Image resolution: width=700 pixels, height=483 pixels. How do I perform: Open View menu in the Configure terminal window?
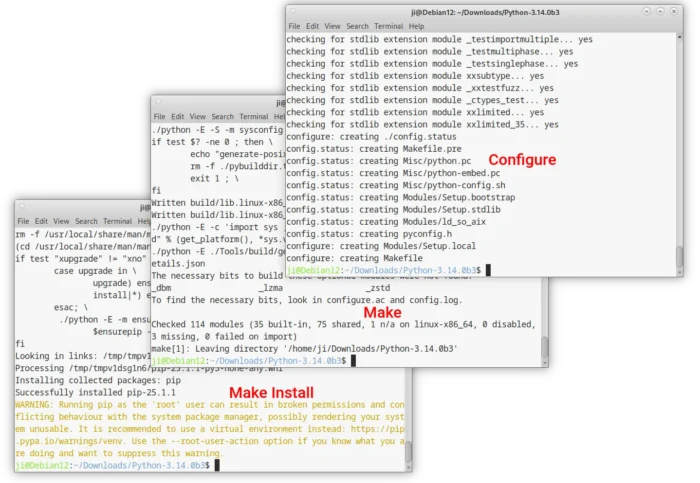click(332, 26)
